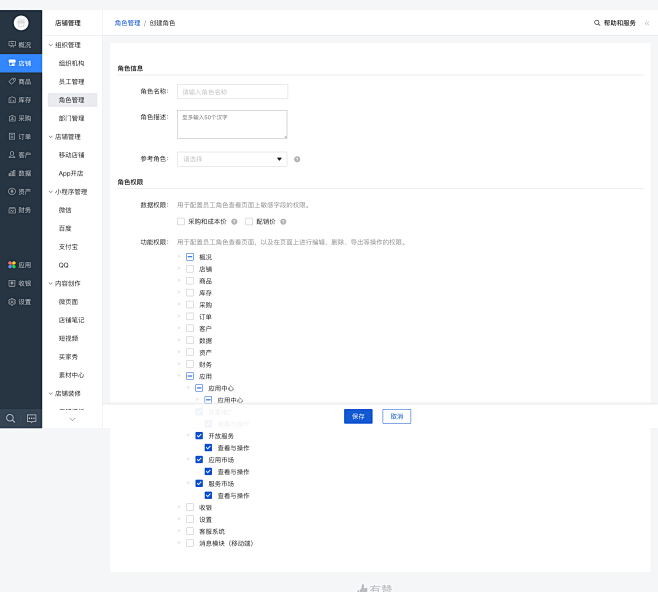Expand the 概况 permission tree node
This screenshot has height=592, width=658.
179,256
